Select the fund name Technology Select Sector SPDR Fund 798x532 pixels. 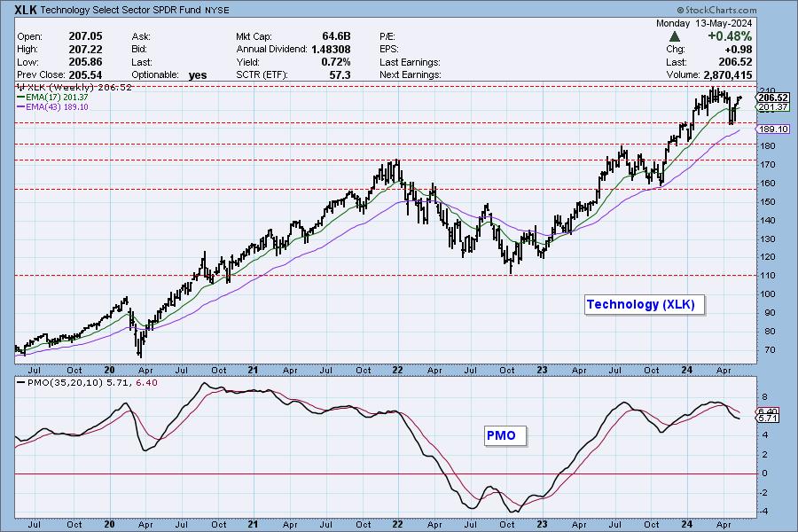[x=121, y=10]
